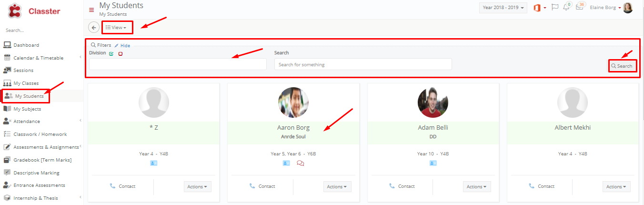The height and width of the screenshot is (205, 644).
Task: Open the ID card icon for Aaron Borg
Action: pyautogui.click(x=286, y=163)
